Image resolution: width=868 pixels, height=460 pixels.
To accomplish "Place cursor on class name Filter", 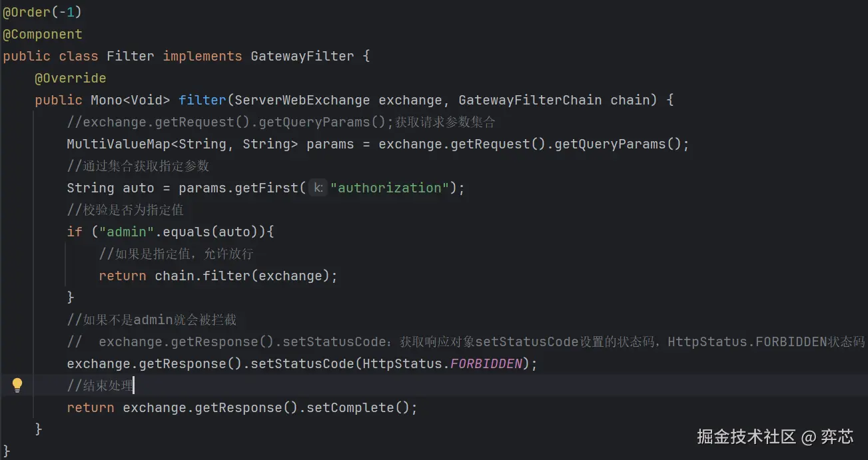I will pos(131,56).
